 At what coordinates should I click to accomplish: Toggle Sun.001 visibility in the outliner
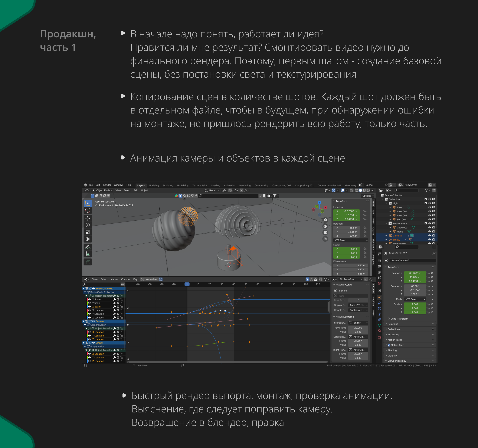pyautogui.click(x=430, y=219)
